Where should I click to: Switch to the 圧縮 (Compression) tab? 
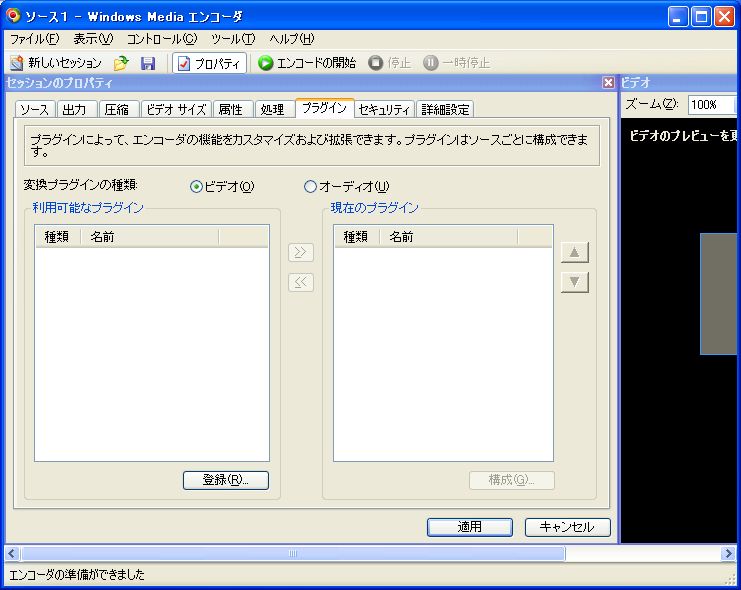coord(116,110)
